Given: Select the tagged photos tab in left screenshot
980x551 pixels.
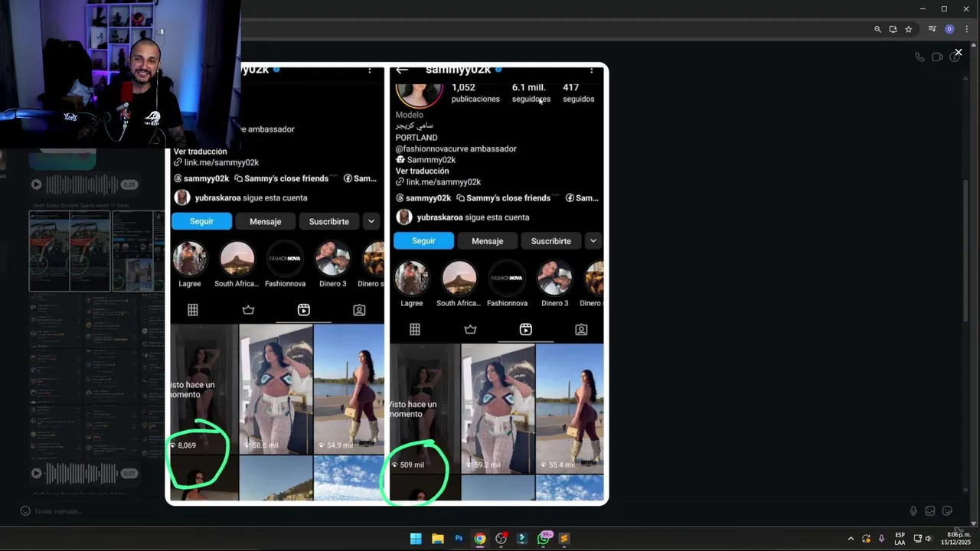Looking at the screenshot, I should coord(359,310).
